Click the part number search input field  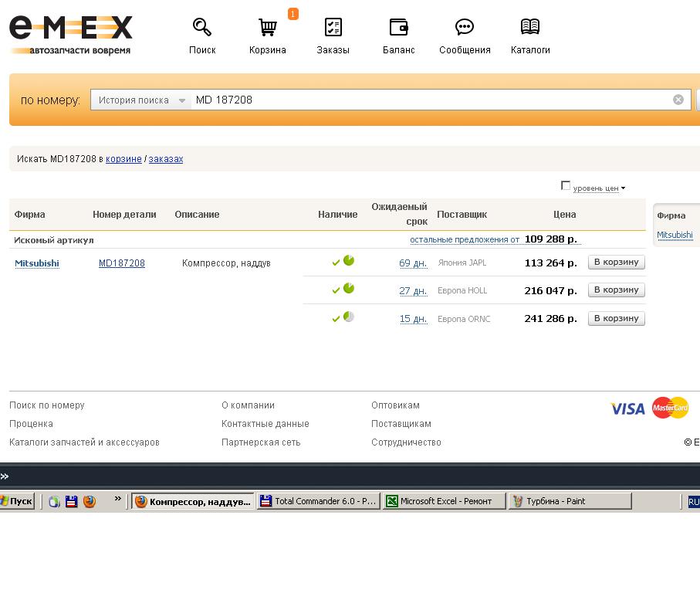tap(432, 100)
